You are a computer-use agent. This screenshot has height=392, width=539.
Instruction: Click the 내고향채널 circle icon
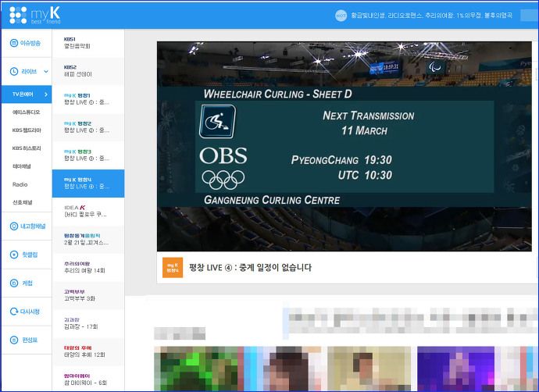[14, 226]
